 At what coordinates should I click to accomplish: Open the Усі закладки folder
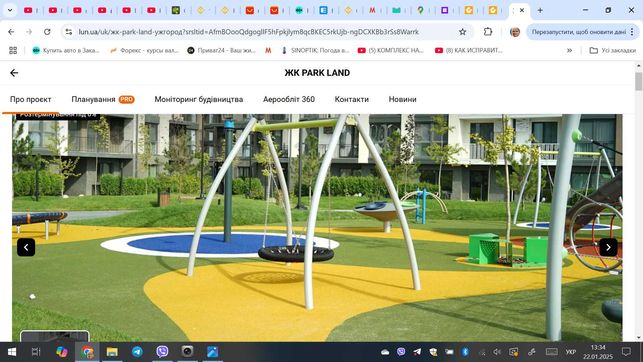point(612,50)
